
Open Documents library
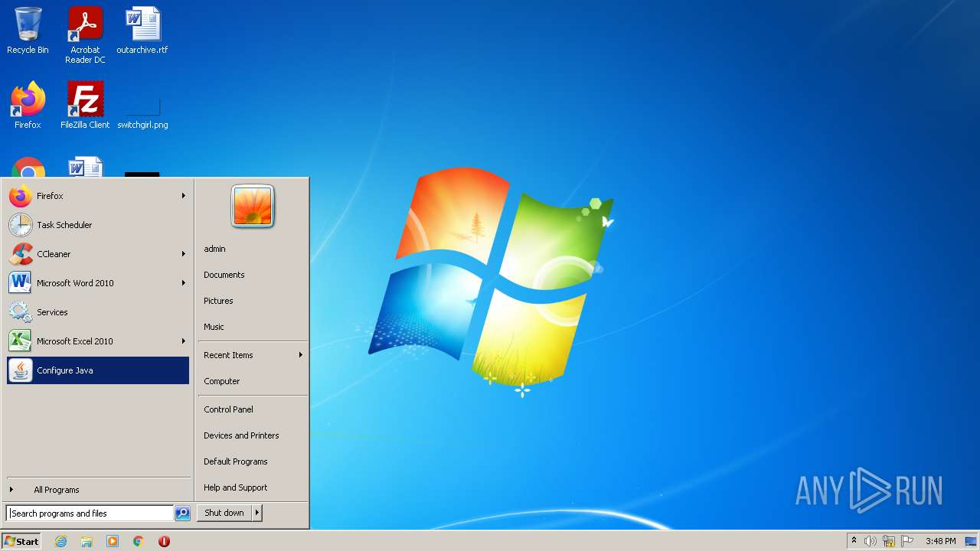(253, 275)
